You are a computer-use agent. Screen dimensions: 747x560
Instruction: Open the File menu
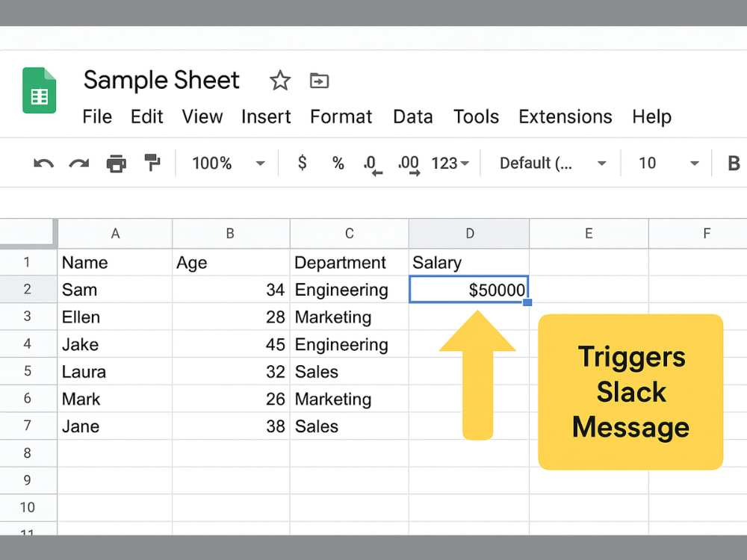[x=97, y=116]
